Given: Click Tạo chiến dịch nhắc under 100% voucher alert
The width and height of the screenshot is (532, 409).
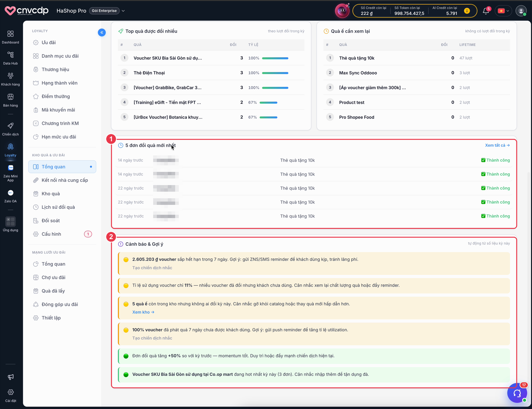Looking at the screenshot, I should pyautogui.click(x=152, y=338).
